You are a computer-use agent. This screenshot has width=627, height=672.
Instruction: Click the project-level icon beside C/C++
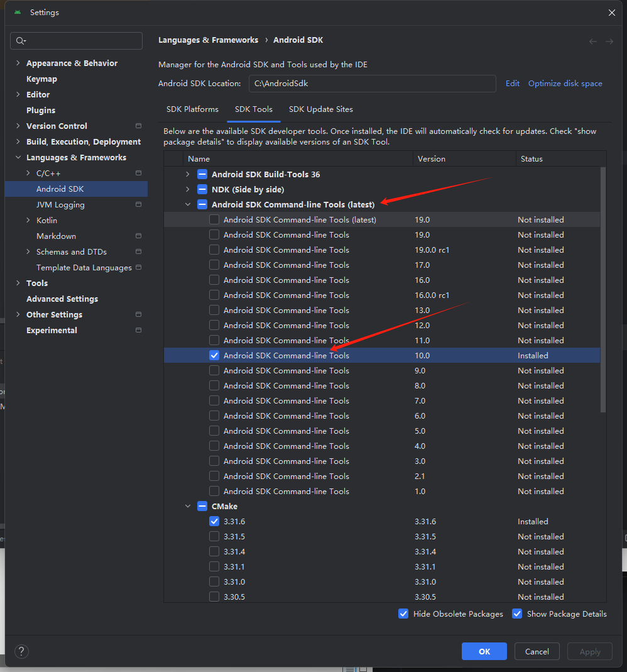pyautogui.click(x=138, y=173)
